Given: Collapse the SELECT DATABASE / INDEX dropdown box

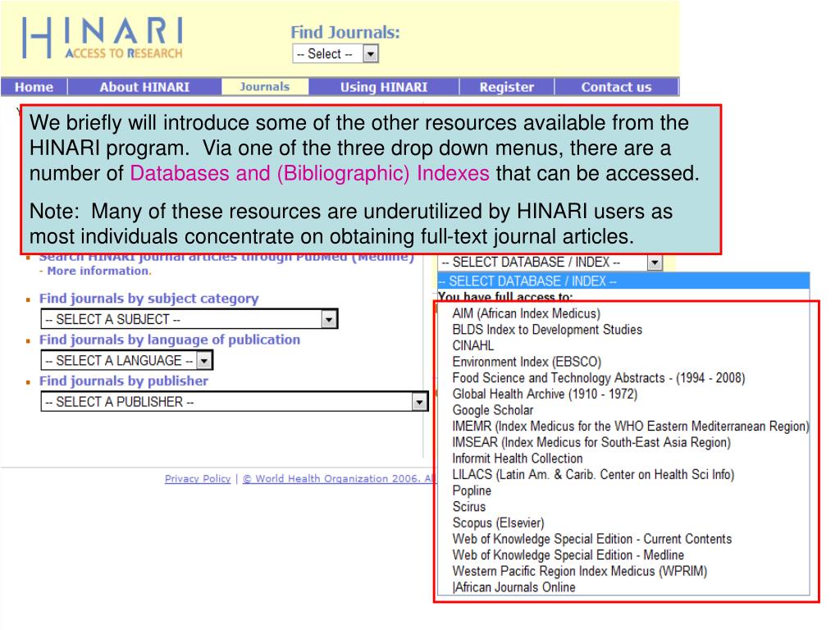Looking at the screenshot, I should tap(550, 262).
